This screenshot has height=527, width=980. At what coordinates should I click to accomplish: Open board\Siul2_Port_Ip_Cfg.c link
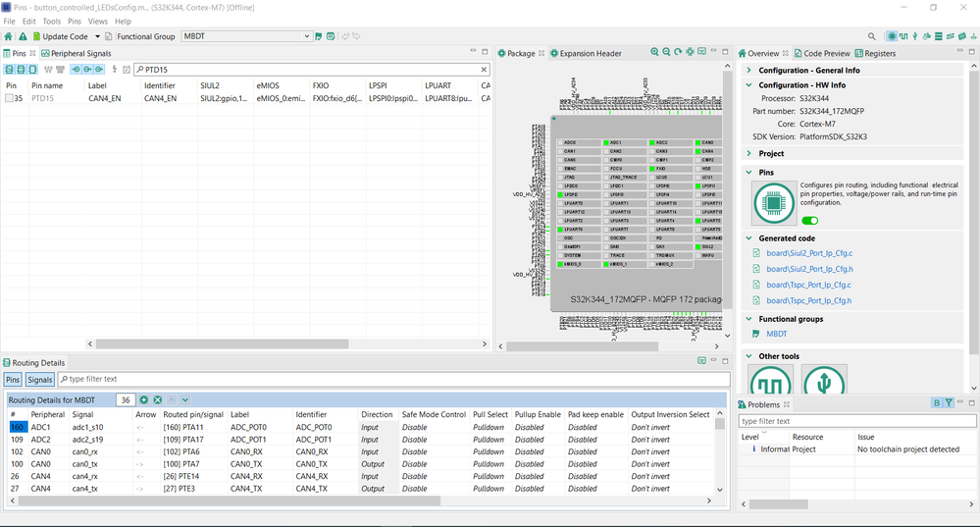[809, 253]
